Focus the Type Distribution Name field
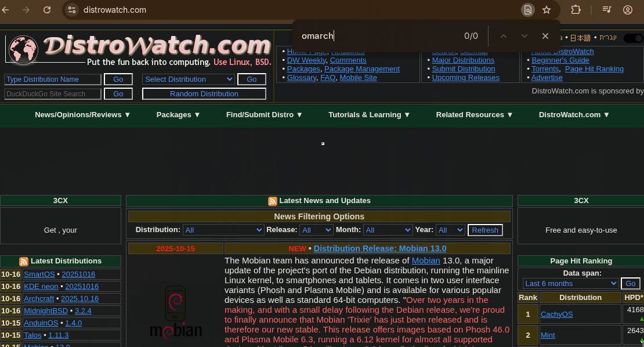Viewport: 644px width, 347px height. (53, 79)
